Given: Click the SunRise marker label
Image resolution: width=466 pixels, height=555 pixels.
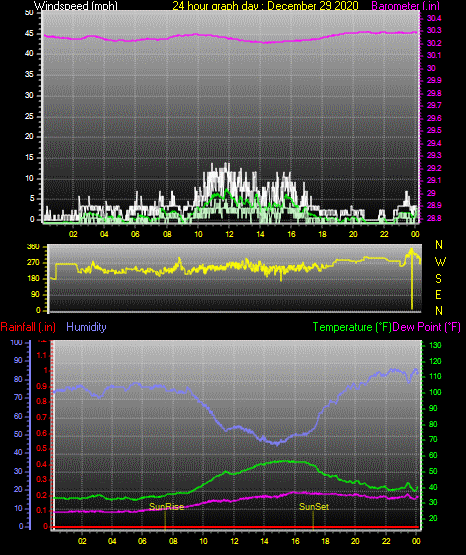Looking at the screenshot, I should tap(166, 507).
